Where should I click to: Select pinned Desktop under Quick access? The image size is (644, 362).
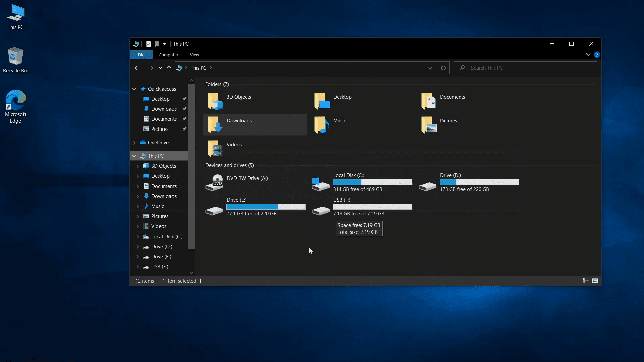(160, 99)
